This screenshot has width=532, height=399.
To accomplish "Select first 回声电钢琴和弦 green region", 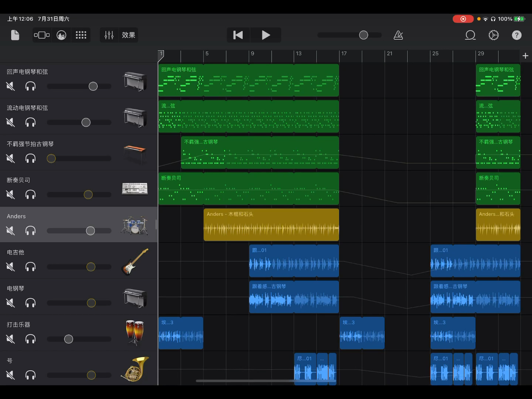I will (249, 80).
